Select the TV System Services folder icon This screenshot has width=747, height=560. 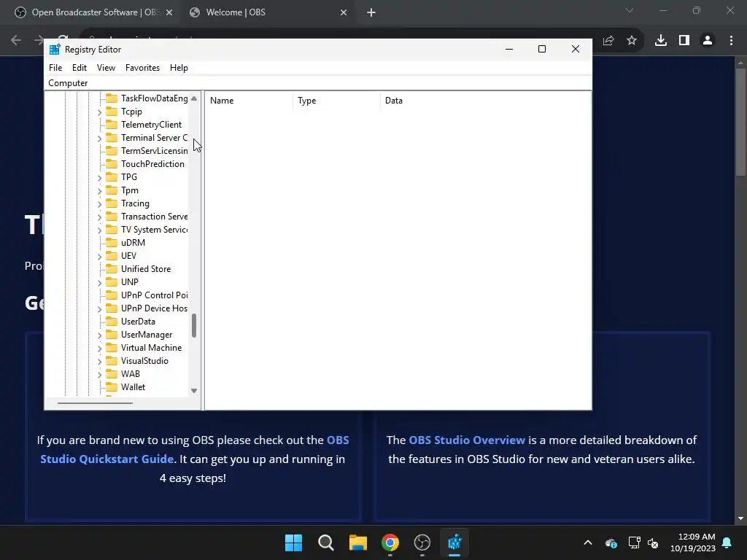click(112, 230)
